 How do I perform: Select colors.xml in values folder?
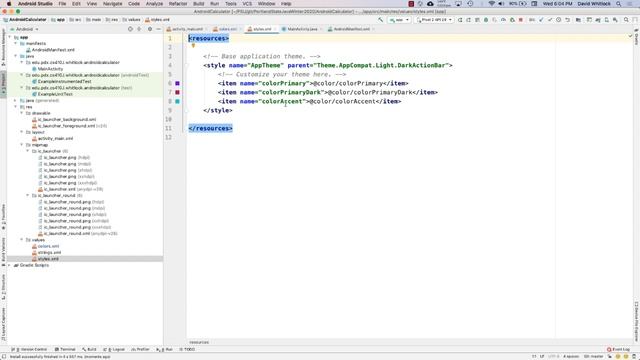click(x=48, y=246)
